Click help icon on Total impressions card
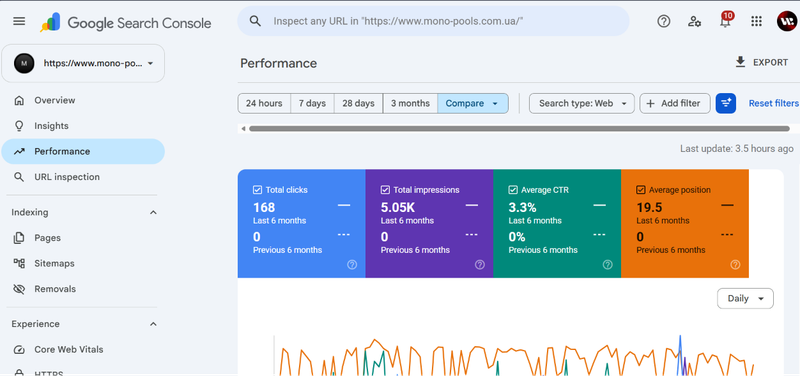Screen dimensions: 800x376 (480, 264)
